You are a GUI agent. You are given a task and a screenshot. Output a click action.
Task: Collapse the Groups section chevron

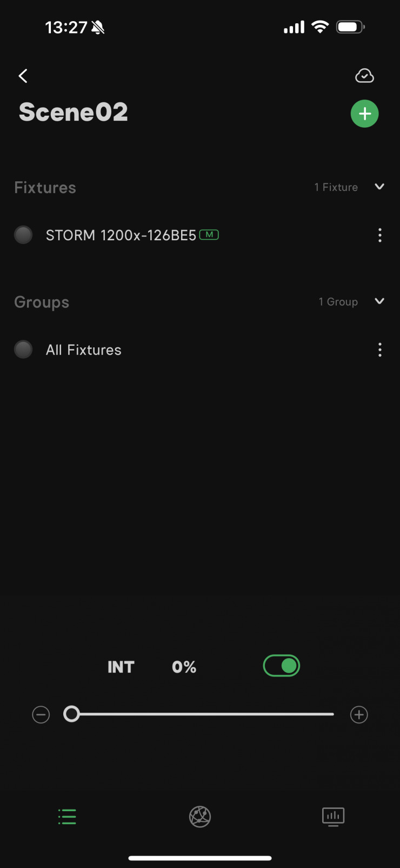379,301
